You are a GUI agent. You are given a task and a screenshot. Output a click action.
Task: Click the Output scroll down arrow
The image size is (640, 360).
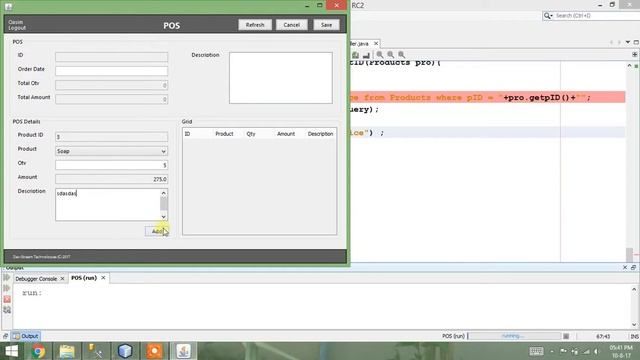[x=634, y=324]
